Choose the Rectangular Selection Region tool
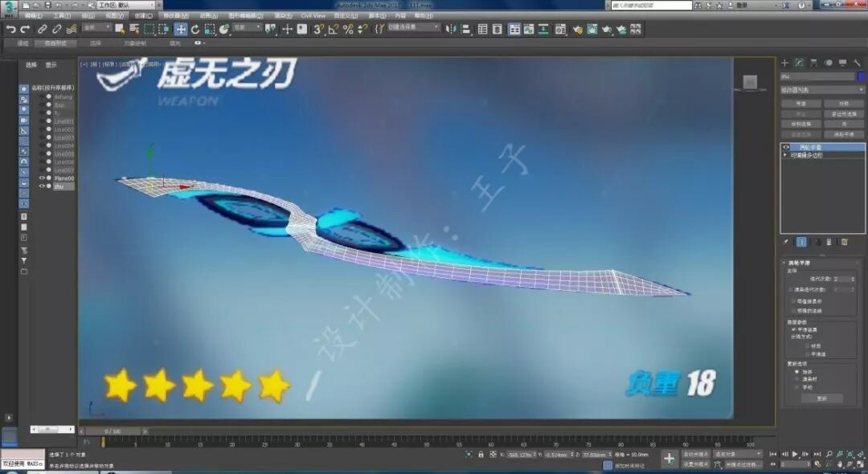The height and width of the screenshot is (474, 868). pos(149,29)
